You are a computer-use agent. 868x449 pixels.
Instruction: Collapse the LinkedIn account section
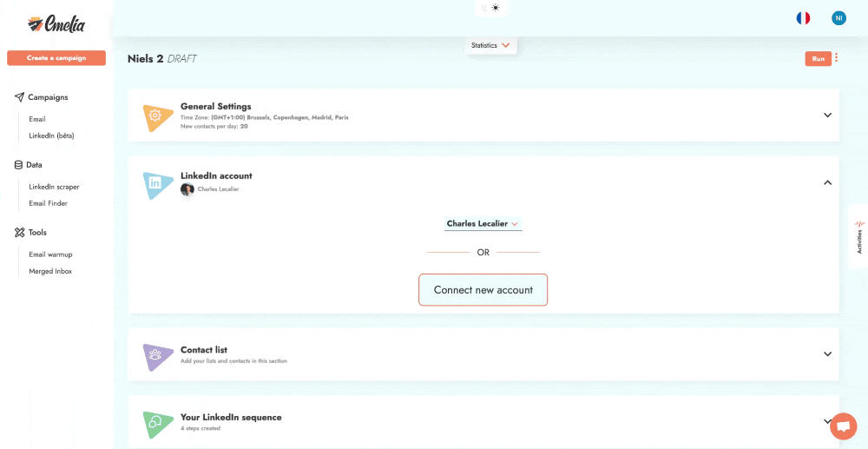827,182
